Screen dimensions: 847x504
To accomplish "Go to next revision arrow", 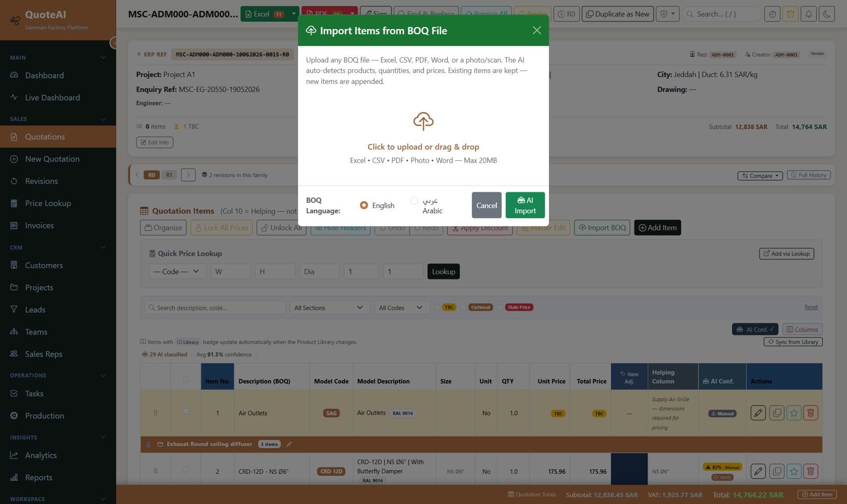I will (188, 175).
